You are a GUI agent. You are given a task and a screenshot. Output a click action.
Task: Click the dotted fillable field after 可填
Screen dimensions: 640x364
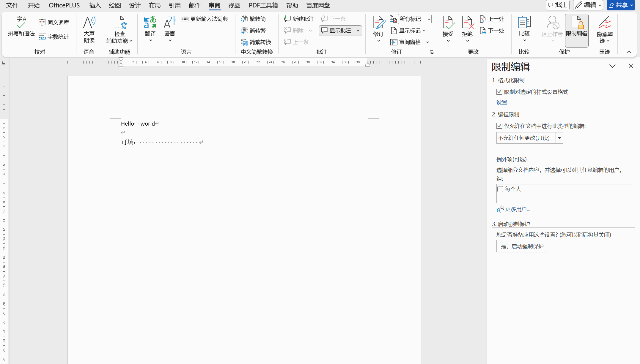[x=169, y=142]
